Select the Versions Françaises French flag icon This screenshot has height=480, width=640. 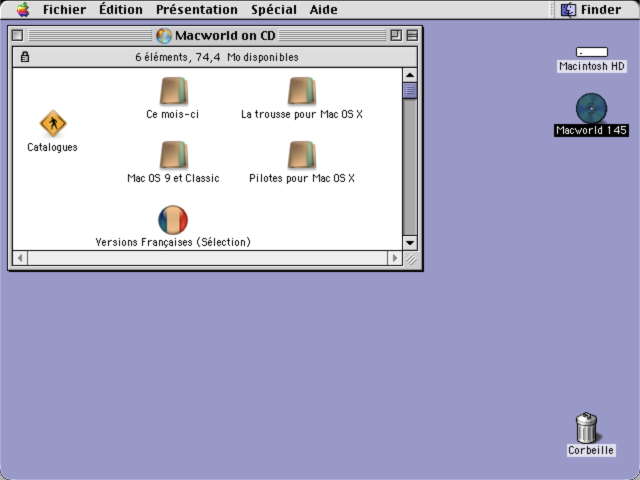coord(173,220)
